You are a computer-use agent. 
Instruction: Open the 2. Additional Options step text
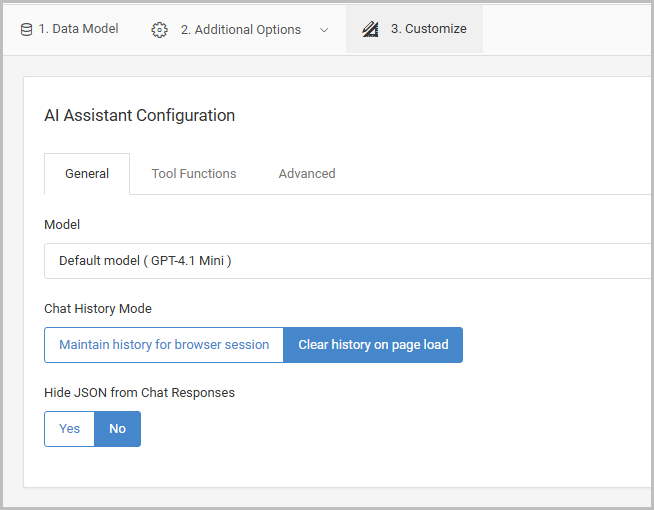(240, 30)
